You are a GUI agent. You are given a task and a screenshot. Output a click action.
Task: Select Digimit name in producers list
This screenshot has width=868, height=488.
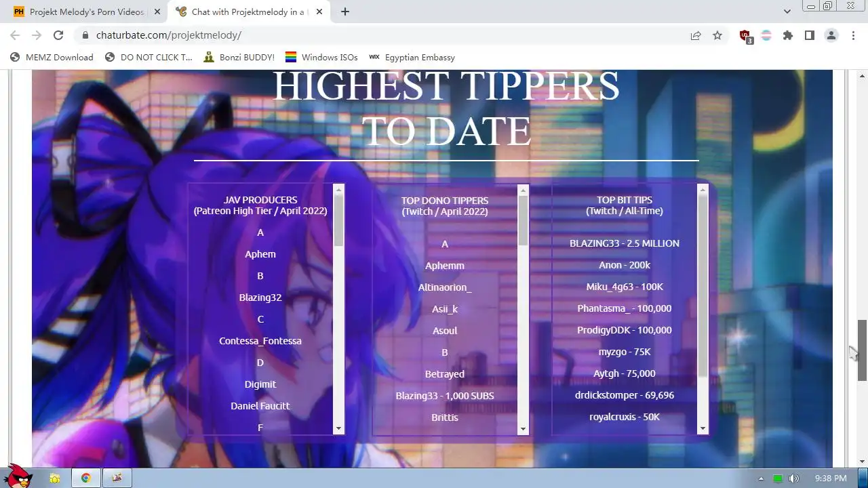coord(260,384)
